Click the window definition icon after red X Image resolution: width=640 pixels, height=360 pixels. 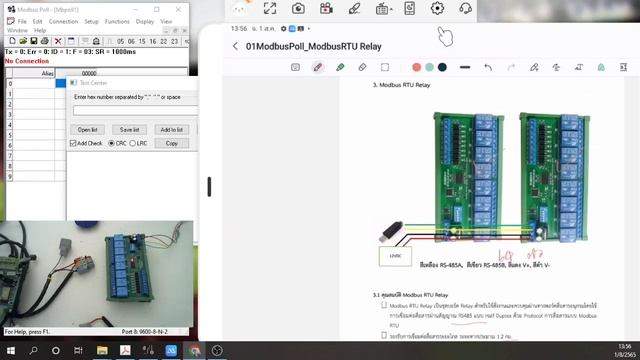71,41
